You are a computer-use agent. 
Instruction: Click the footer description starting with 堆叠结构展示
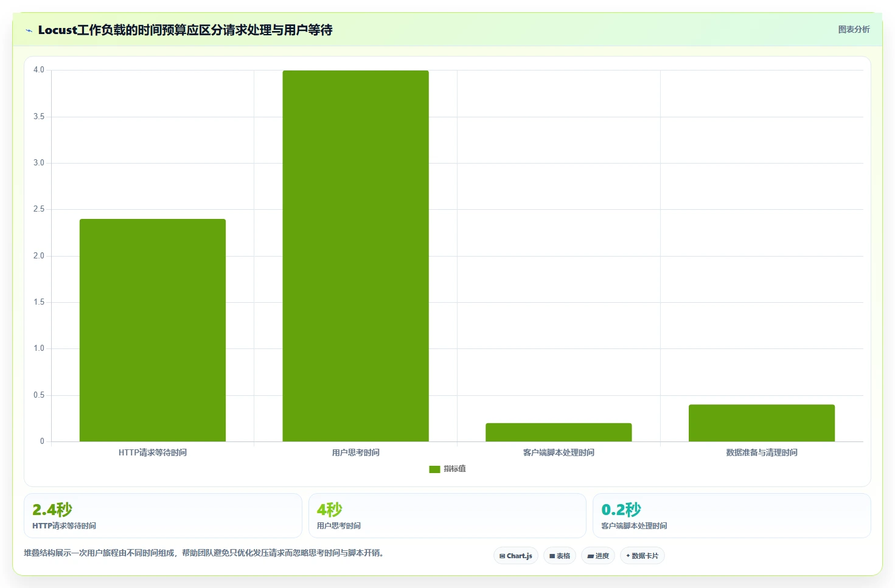(x=204, y=553)
